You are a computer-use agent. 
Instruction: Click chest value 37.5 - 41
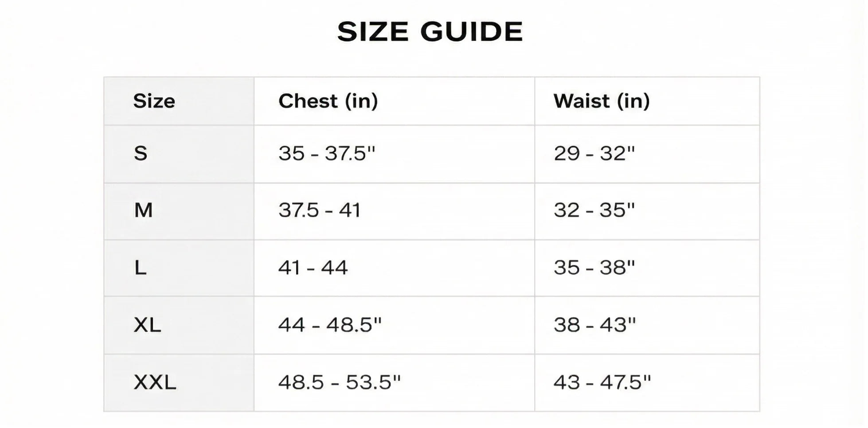pyautogui.click(x=319, y=210)
